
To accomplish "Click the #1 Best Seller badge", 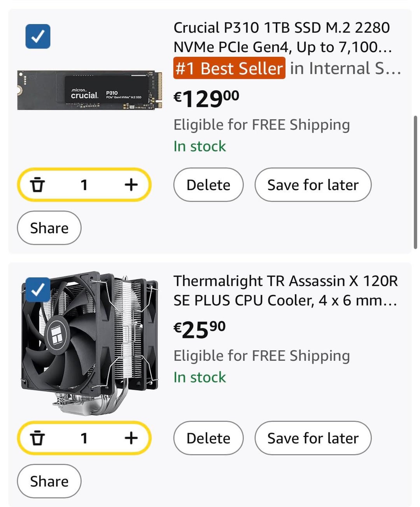I will (x=229, y=68).
